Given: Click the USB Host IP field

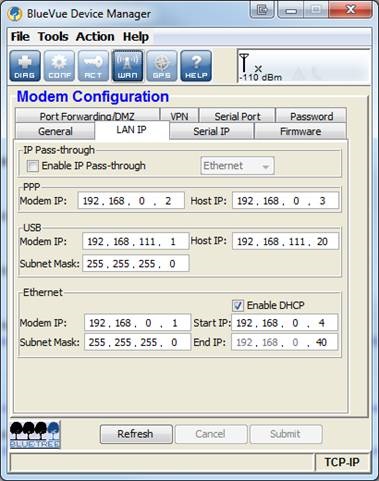Looking at the screenshot, I should pos(285,241).
